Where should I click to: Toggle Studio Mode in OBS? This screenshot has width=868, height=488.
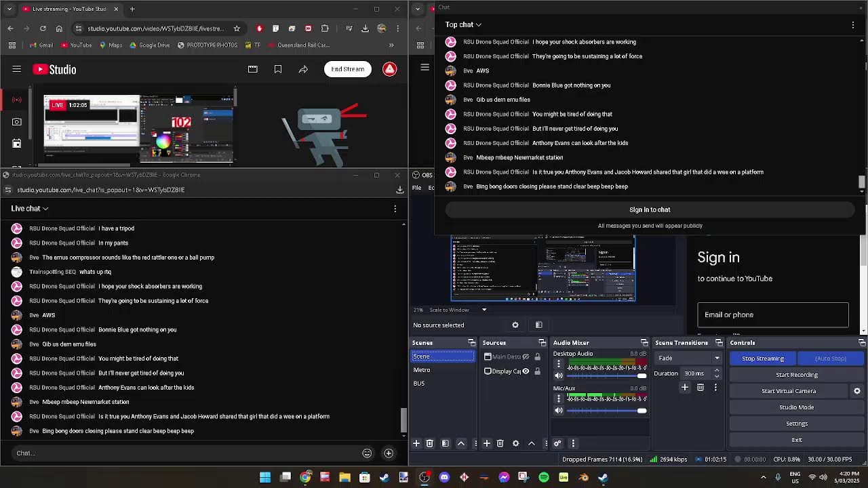pyautogui.click(x=797, y=407)
